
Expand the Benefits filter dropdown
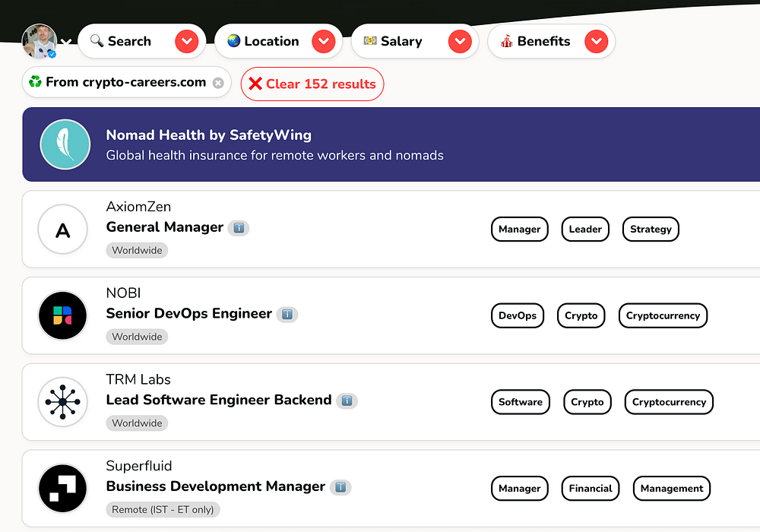[597, 42]
